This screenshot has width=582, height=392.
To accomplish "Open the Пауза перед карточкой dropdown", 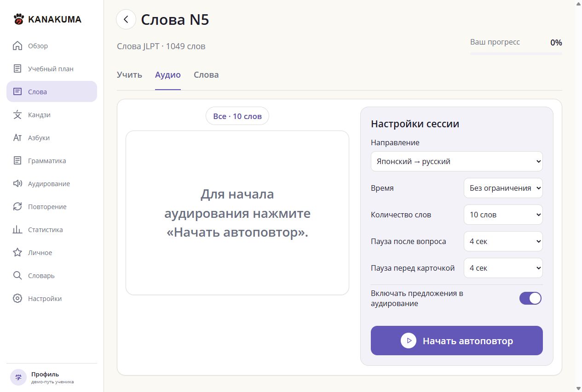I will (503, 268).
